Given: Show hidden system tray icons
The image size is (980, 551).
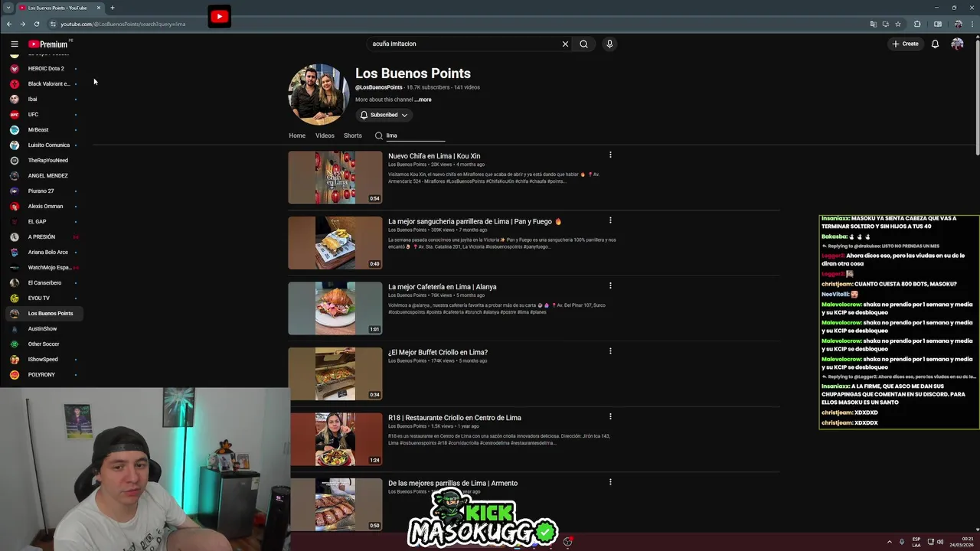Looking at the screenshot, I should click(x=889, y=542).
